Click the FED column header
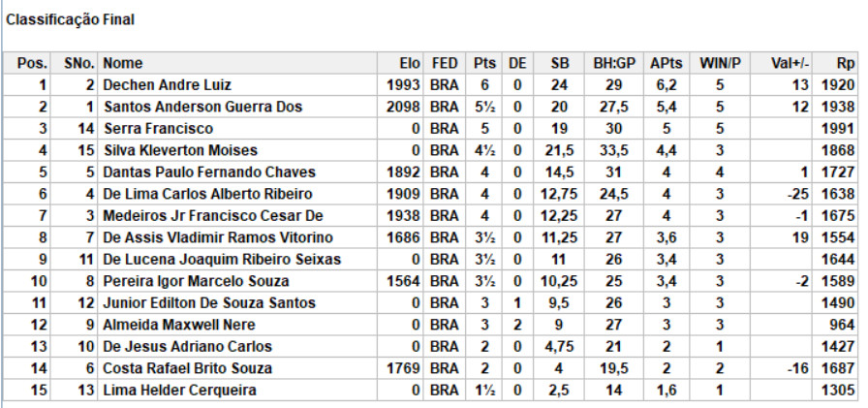Screen dimensions: 868x408 pyautogui.click(x=445, y=63)
